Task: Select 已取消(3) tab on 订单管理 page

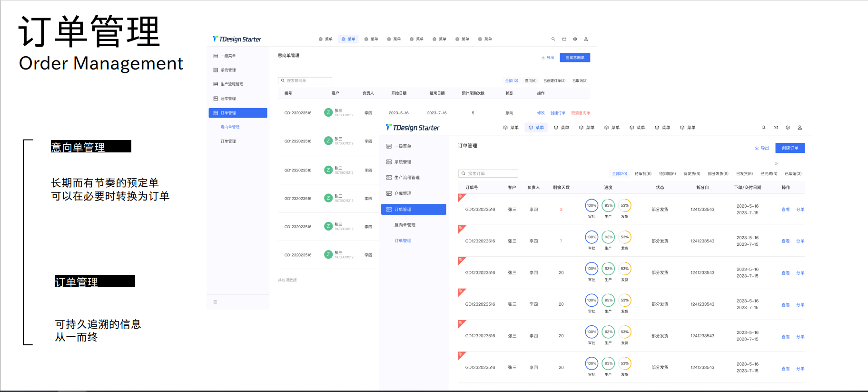Action: tap(793, 174)
